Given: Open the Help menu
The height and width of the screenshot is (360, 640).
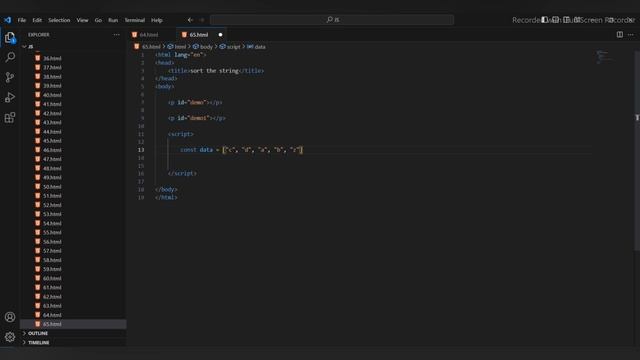Looking at the screenshot, I should (x=157, y=20).
